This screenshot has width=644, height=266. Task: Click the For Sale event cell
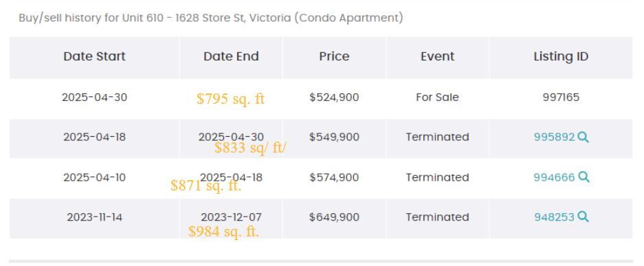[437, 98]
